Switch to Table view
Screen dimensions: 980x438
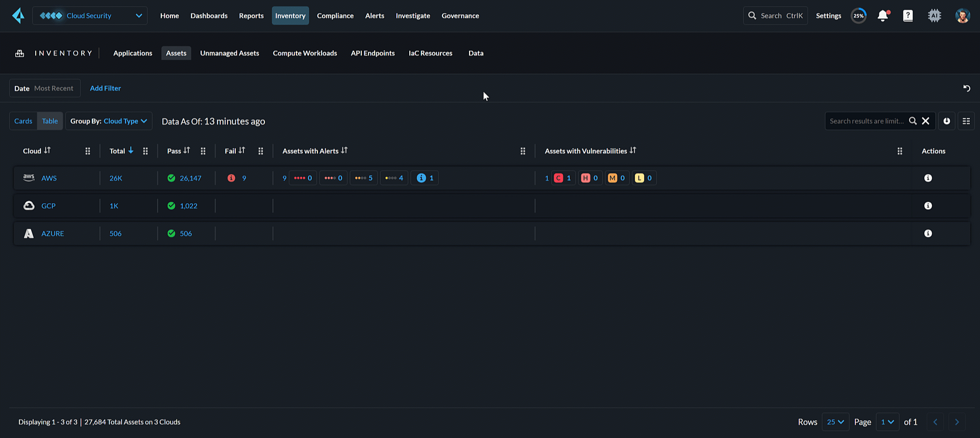pos(50,121)
